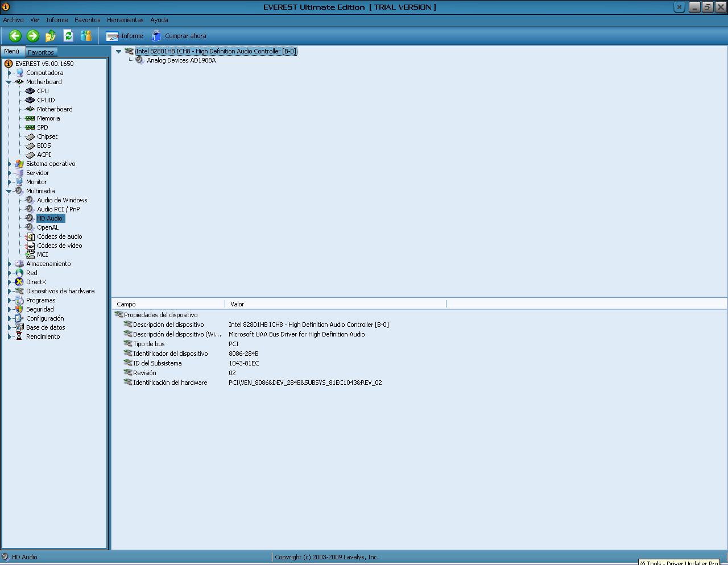The height and width of the screenshot is (565, 728).
Task: Collapse the Multimedia tree branch
Action: click(9, 191)
